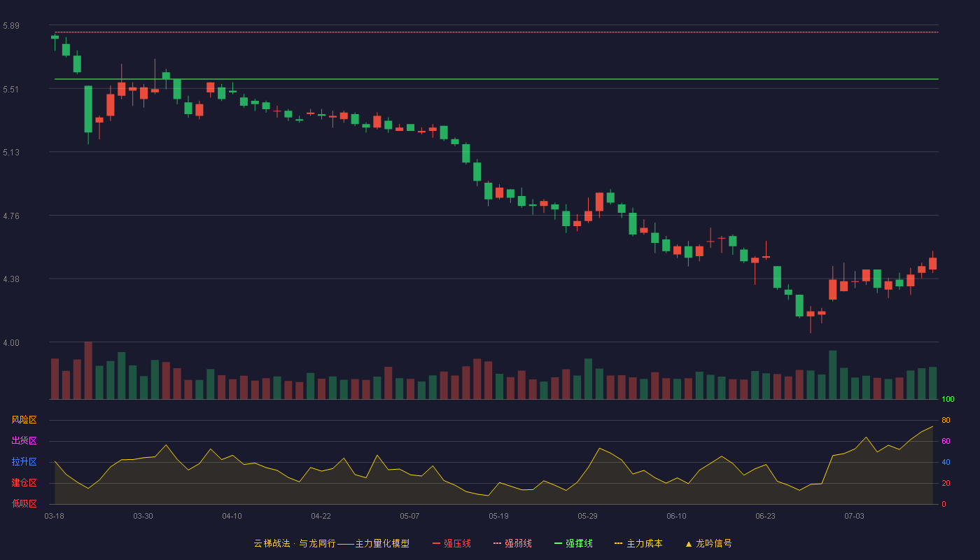This screenshot has width=980, height=560.
Task: Click the 风险区 zone label
Action: [24, 420]
